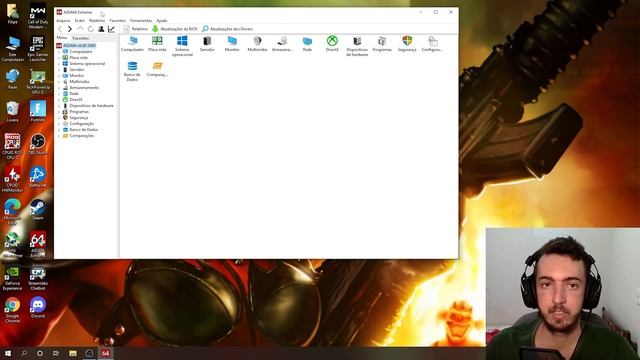The width and height of the screenshot is (640, 360).
Task: Expand the Armazenamento tree node
Action: pos(59,88)
